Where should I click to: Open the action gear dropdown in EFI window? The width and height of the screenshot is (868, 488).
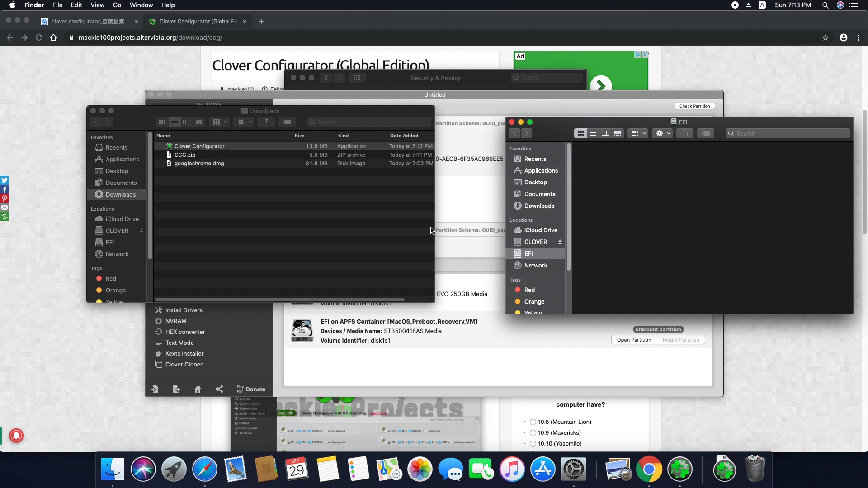pyautogui.click(x=663, y=133)
